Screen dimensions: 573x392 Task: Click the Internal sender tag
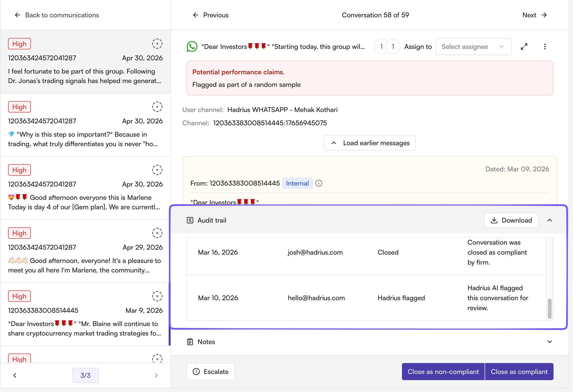[x=297, y=183]
